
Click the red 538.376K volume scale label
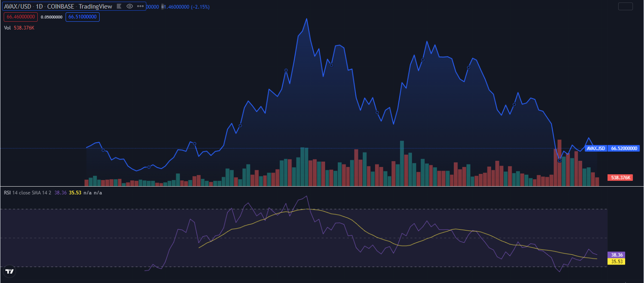(621, 178)
